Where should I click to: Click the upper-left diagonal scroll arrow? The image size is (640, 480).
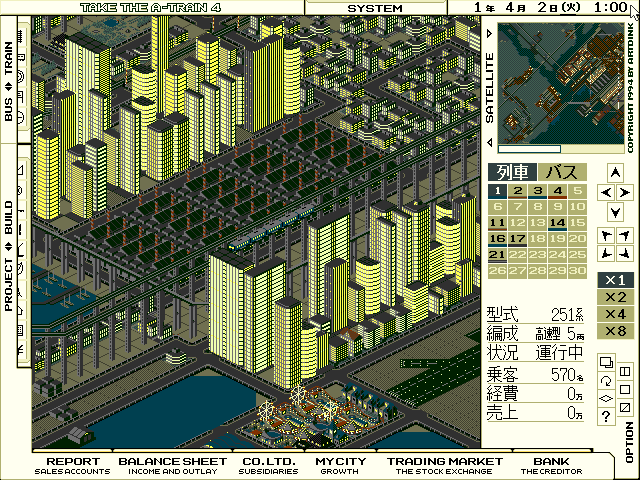click(x=605, y=234)
